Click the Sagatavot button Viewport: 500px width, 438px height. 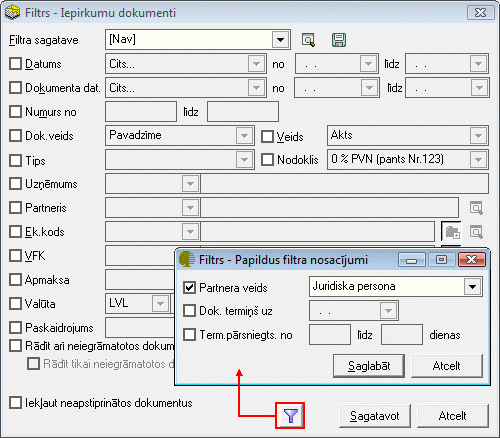tap(375, 416)
